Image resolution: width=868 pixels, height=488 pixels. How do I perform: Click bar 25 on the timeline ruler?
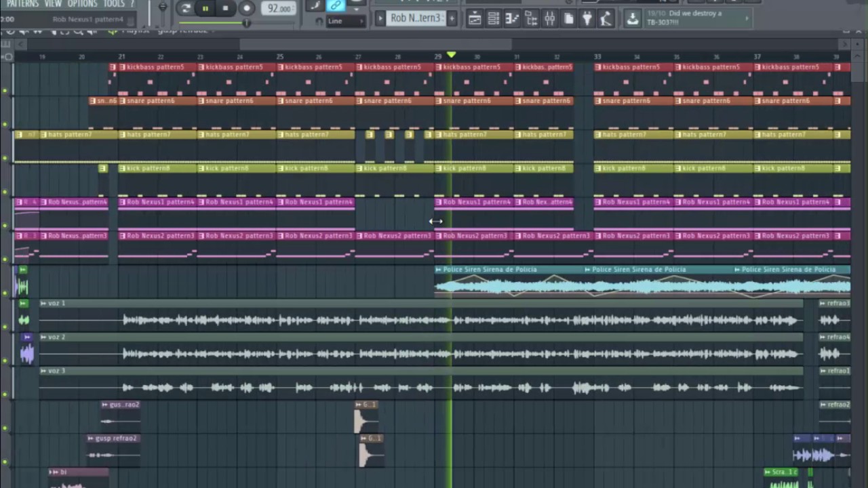coord(279,57)
